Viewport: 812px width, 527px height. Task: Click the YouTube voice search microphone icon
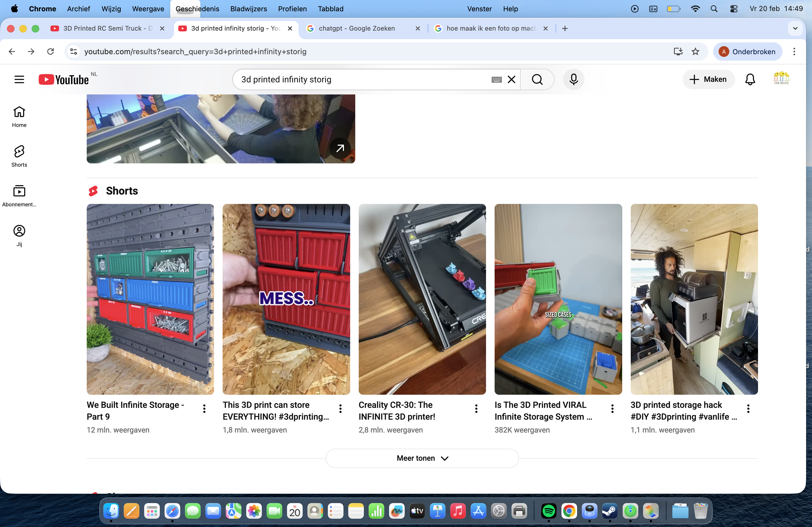574,79
